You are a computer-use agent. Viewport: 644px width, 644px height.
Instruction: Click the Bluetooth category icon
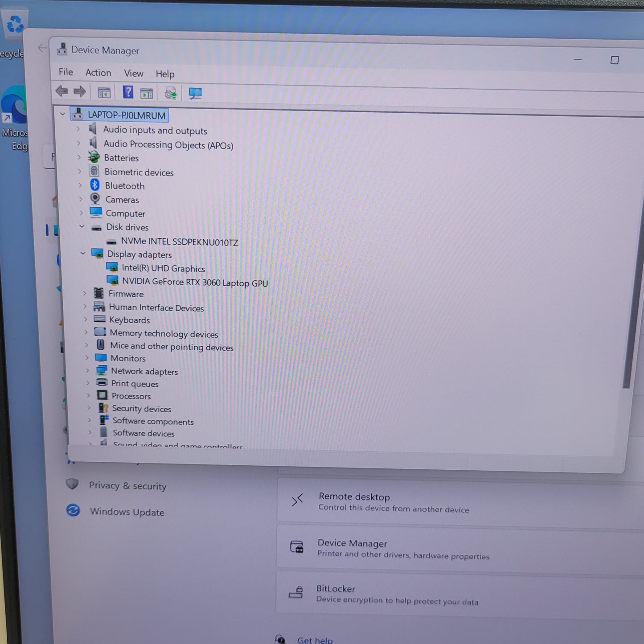point(94,185)
